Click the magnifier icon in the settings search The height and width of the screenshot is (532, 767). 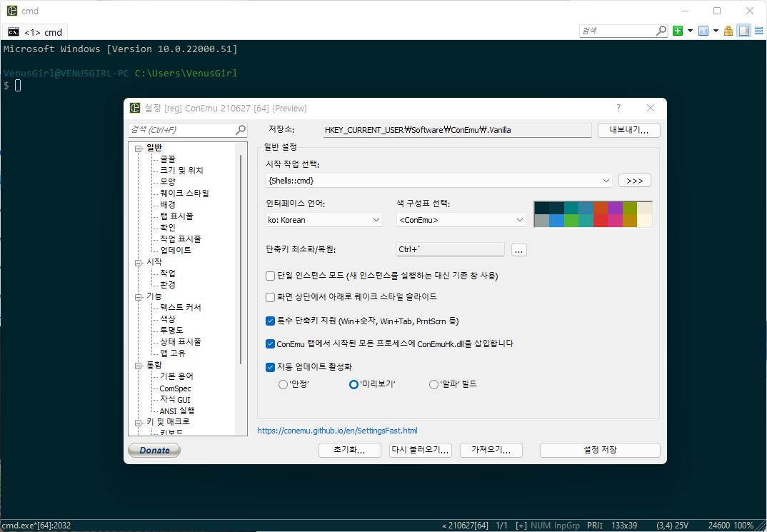[x=240, y=129]
